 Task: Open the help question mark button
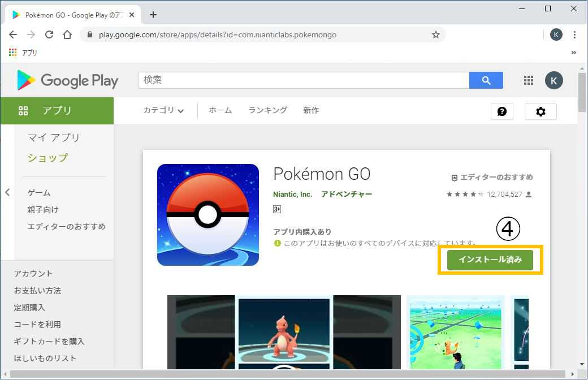coord(501,111)
